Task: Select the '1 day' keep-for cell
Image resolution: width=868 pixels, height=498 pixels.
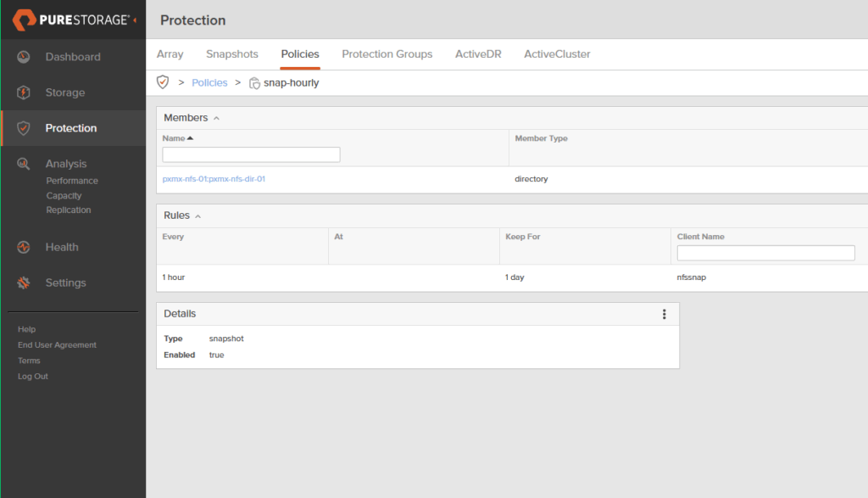Action: pyautogui.click(x=515, y=277)
